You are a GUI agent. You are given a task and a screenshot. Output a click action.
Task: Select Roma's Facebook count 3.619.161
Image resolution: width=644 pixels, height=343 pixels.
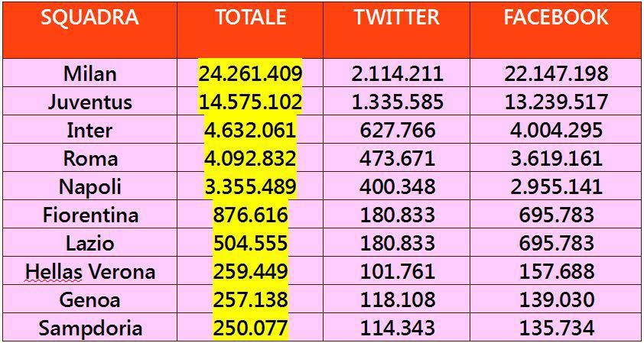point(556,158)
